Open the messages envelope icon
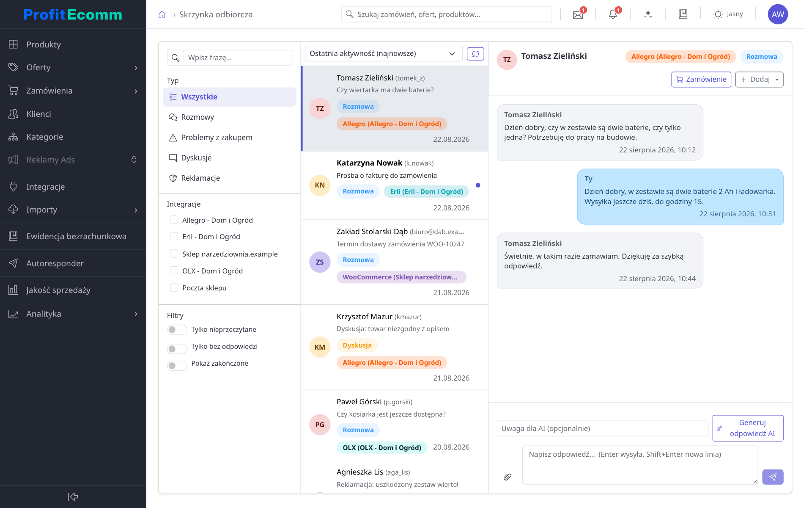Viewport: 812px width, 508px height. point(578,14)
